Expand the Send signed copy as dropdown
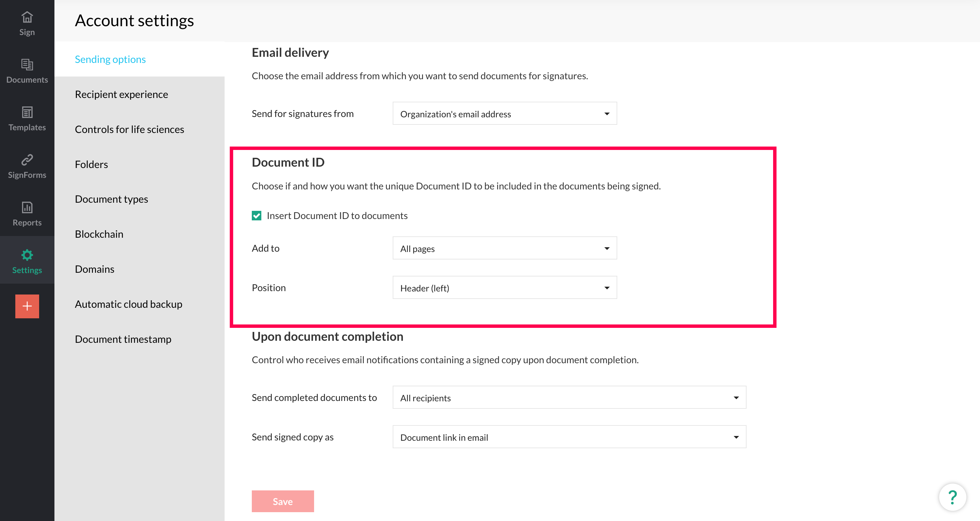The image size is (980, 521). click(569, 437)
